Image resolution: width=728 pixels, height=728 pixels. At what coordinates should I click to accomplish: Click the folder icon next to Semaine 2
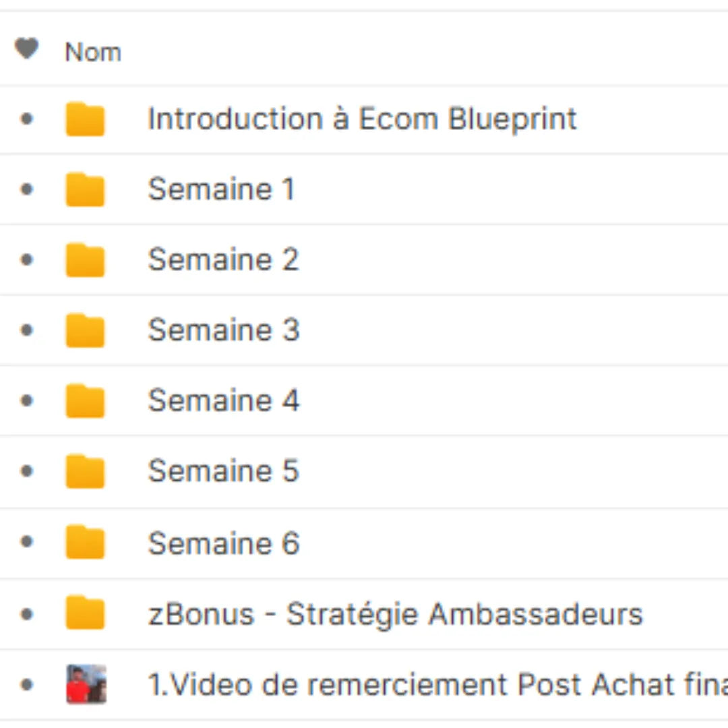click(85, 259)
